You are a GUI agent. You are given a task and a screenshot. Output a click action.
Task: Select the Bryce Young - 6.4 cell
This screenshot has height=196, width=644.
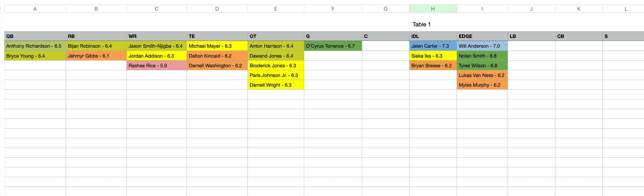(35, 56)
